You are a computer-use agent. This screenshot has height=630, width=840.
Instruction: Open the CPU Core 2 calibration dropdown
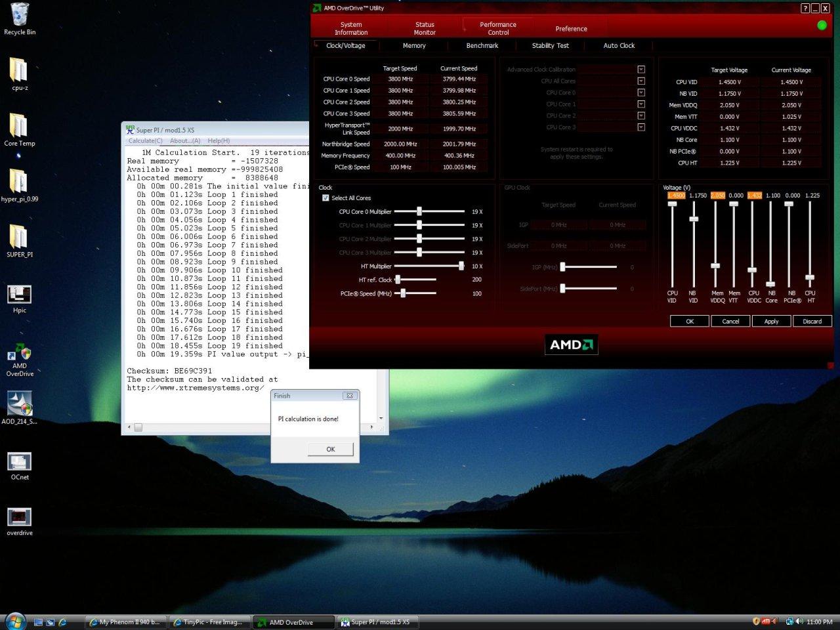(x=641, y=115)
